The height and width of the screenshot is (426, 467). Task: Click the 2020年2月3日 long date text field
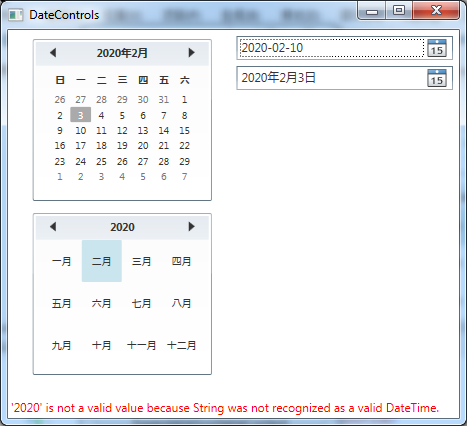tap(332, 78)
